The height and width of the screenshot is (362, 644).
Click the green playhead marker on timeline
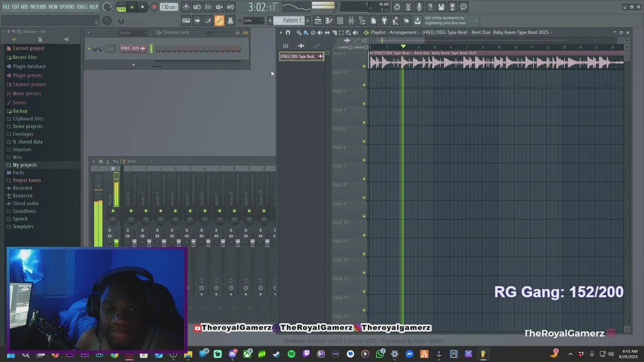pos(403,47)
